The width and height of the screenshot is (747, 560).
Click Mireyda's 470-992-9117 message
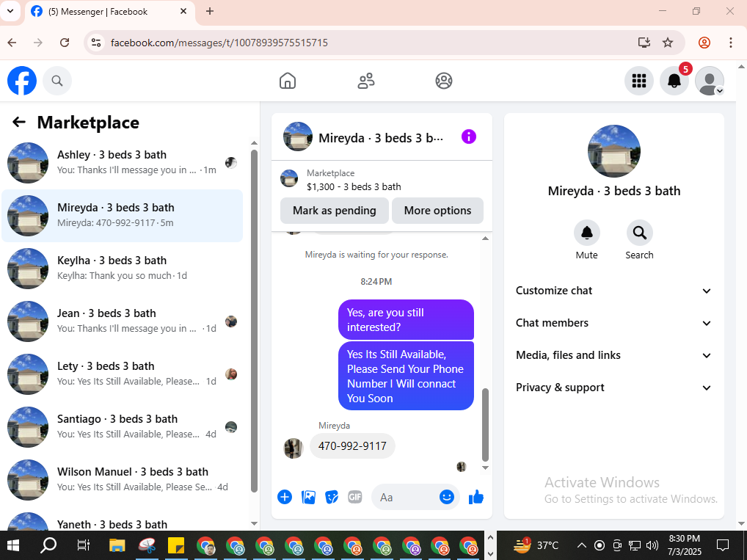pyautogui.click(x=352, y=446)
